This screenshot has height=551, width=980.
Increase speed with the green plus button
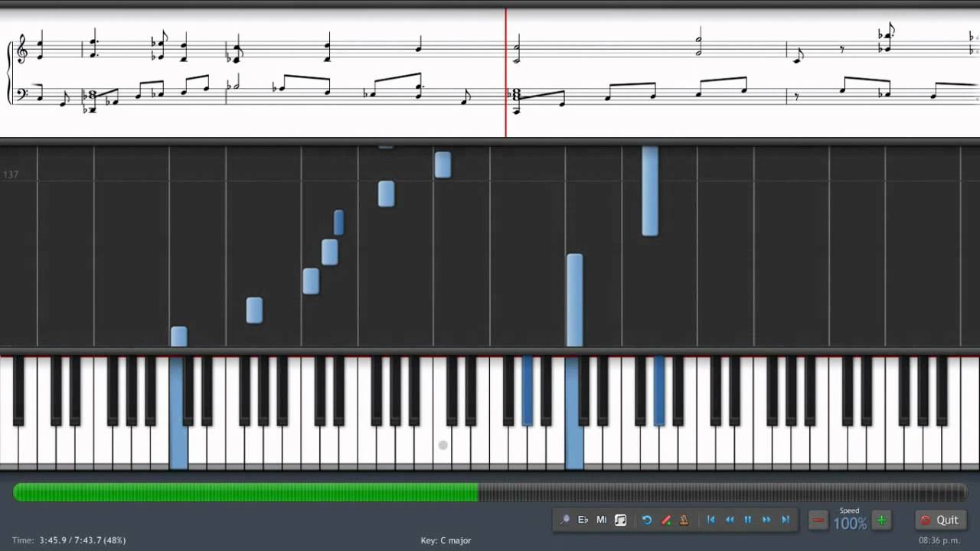pos(881,520)
